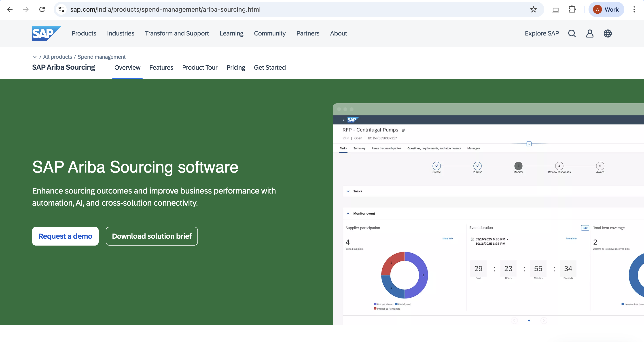Open the breadcrumb dropdown near All products
Screen dimensions: 644x342
(35, 57)
